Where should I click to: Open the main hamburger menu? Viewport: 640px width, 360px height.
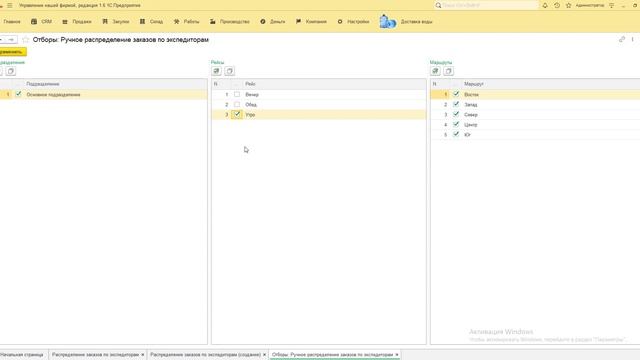pyautogui.click(x=10, y=5)
